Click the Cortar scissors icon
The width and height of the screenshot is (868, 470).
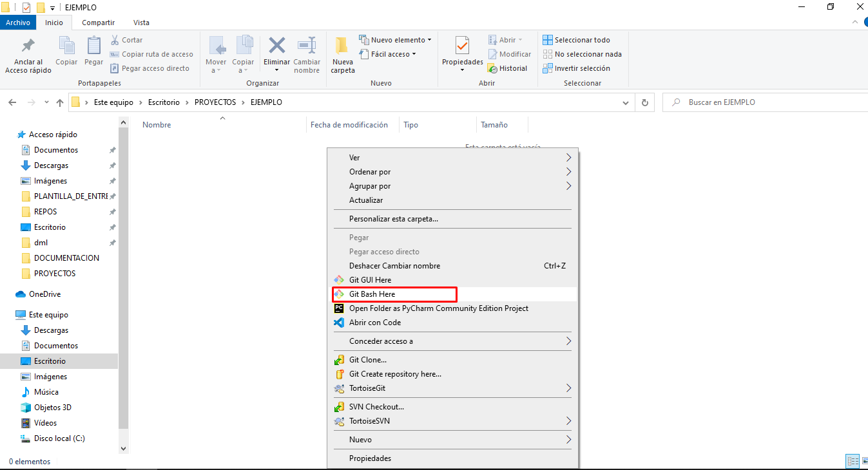pyautogui.click(x=115, y=40)
